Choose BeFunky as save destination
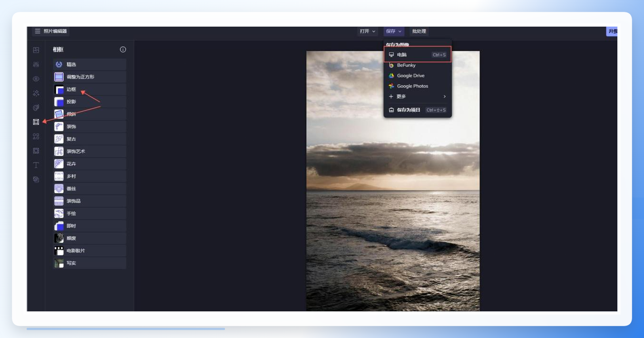The image size is (644, 338). [418, 65]
